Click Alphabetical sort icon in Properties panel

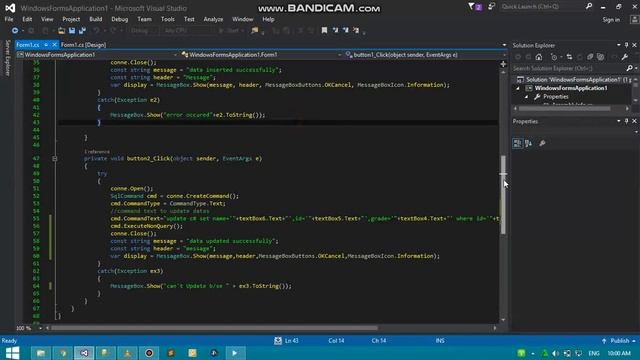coord(529,143)
